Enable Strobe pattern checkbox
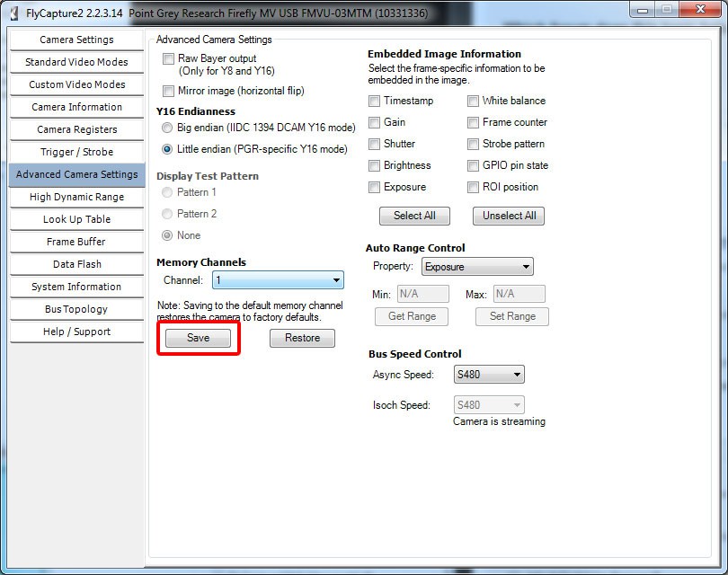 (x=473, y=144)
